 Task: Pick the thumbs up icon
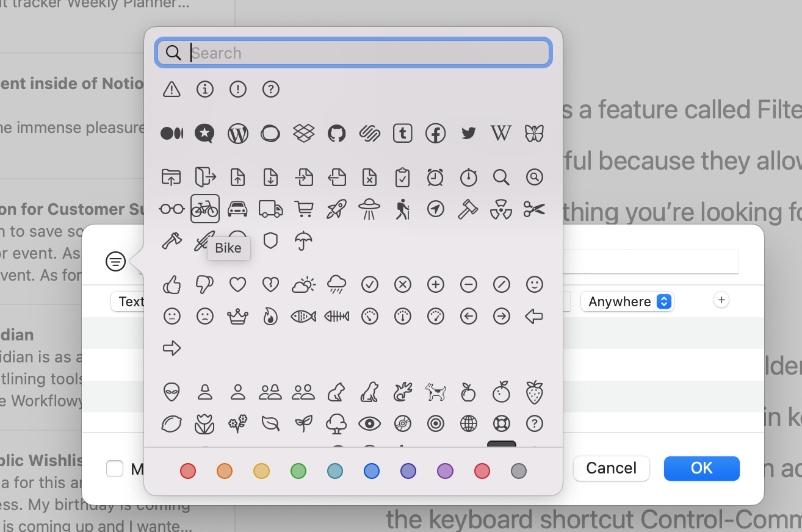point(172,284)
